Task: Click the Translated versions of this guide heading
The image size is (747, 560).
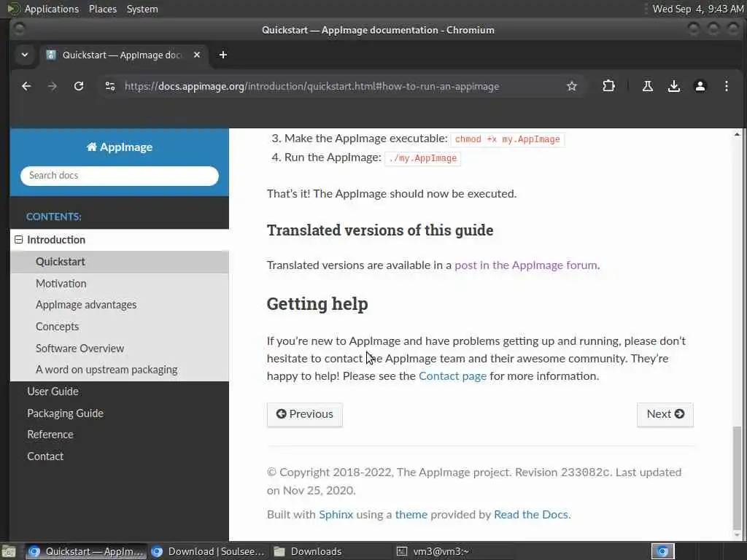Action: point(380,230)
